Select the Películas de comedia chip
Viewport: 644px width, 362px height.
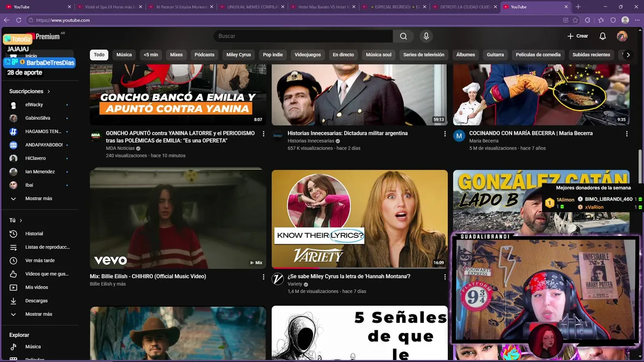(538, 55)
